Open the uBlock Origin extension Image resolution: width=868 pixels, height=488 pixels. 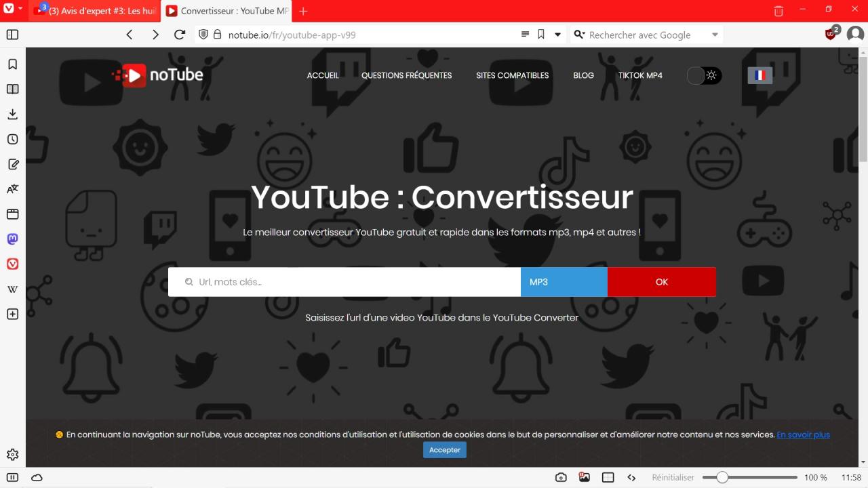831,34
